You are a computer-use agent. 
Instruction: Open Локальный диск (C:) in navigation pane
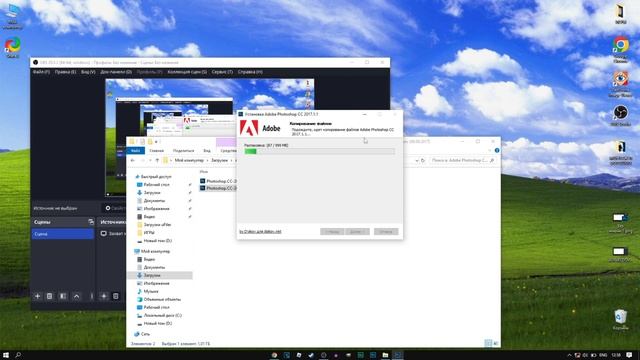pyautogui.click(x=159, y=315)
